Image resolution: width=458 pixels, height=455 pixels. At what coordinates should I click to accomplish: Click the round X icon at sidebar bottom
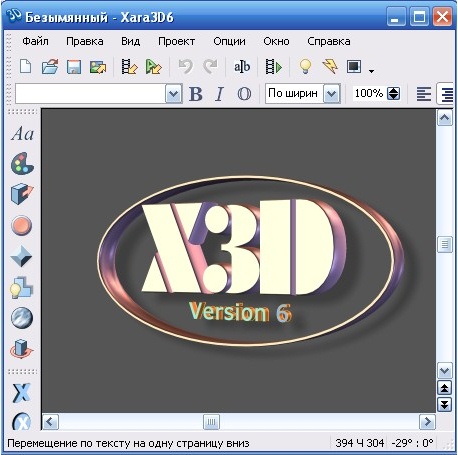[x=22, y=421]
